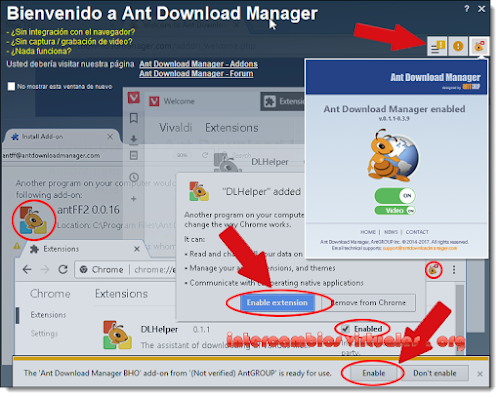The width and height of the screenshot is (500, 397).
Task: Click the Vivaldi logo icon
Action: (134, 98)
